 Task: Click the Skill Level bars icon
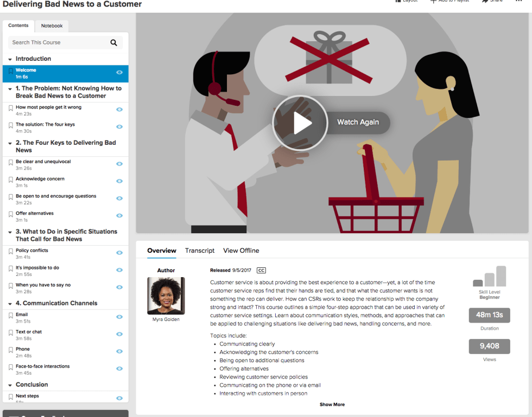pyautogui.click(x=490, y=277)
